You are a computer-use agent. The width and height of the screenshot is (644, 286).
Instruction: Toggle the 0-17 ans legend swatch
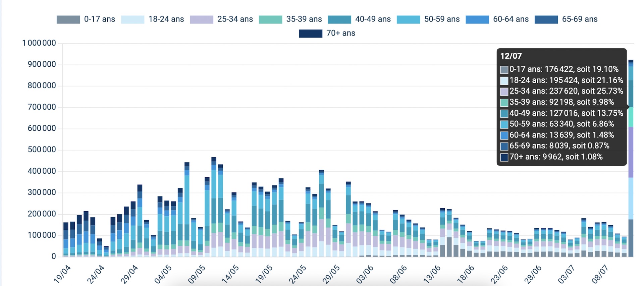[x=68, y=19]
